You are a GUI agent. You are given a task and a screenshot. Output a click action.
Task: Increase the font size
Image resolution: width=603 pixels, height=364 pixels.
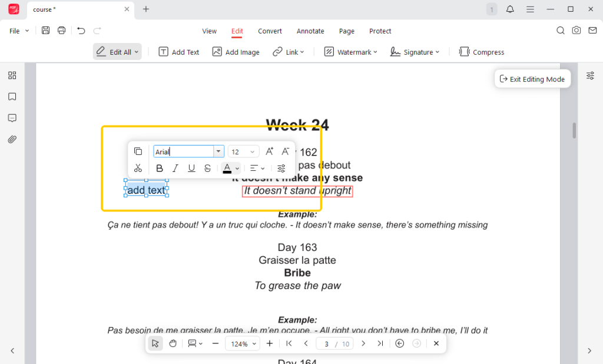pos(269,151)
